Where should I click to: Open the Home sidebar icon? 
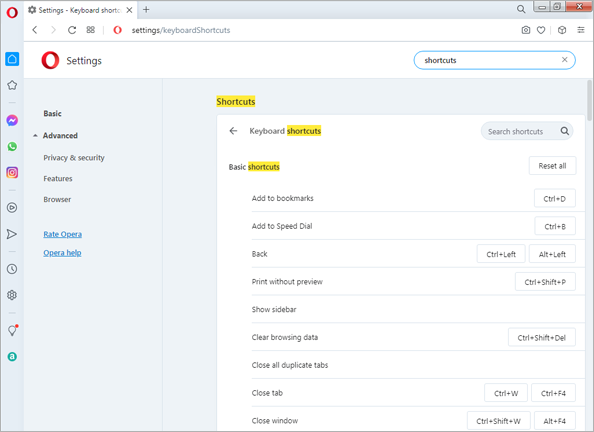pyautogui.click(x=12, y=59)
